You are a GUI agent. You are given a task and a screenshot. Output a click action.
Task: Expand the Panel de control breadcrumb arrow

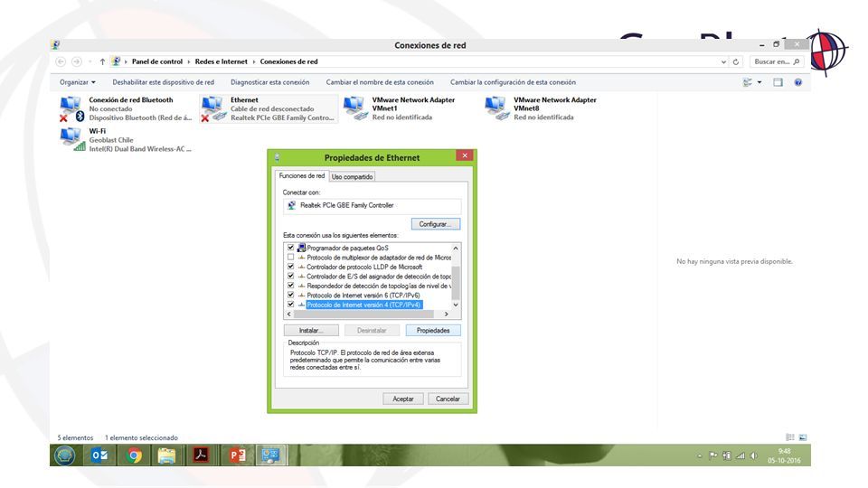click(x=189, y=61)
